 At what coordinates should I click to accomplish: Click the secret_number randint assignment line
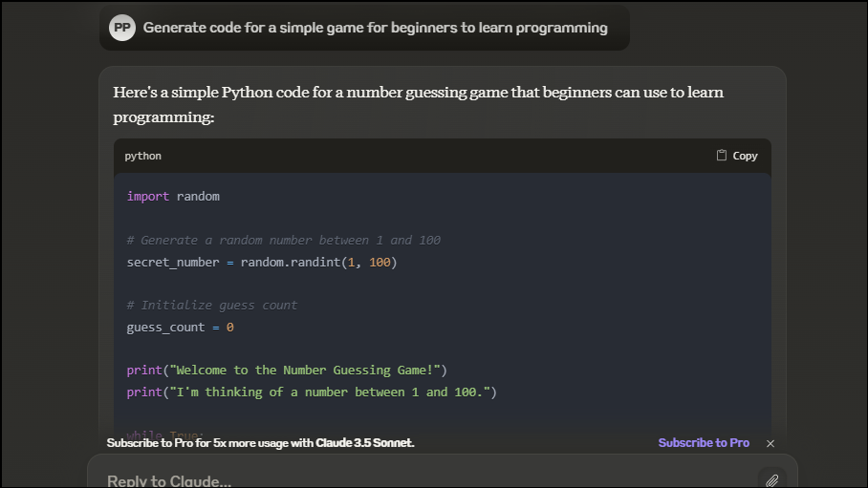pyautogui.click(x=262, y=263)
